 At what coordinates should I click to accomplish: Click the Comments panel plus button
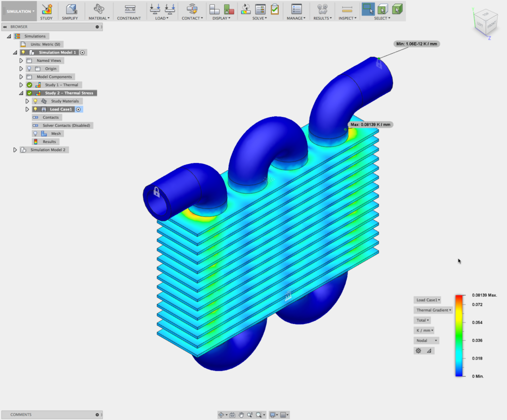coord(97,415)
